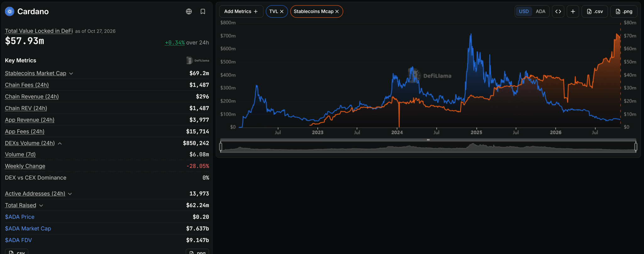Image resolution: width=644 pixels, height=254 pixels.
Task: Click the top grip of range slider
Action: [x=428, y=140]
